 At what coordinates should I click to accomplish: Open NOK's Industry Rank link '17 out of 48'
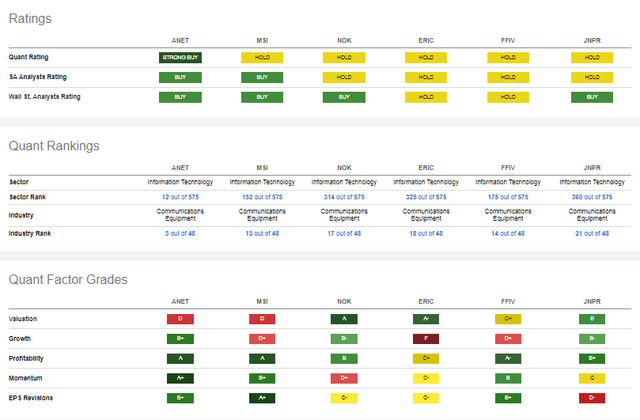pos(344,233)
